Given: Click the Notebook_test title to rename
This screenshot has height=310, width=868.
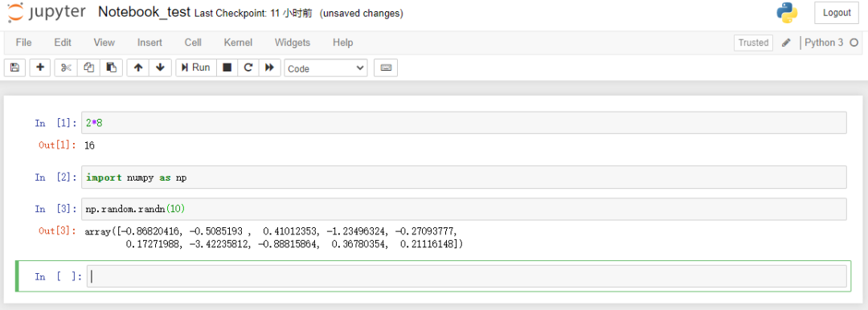Looking at the screenshot, I should [144, 12].
